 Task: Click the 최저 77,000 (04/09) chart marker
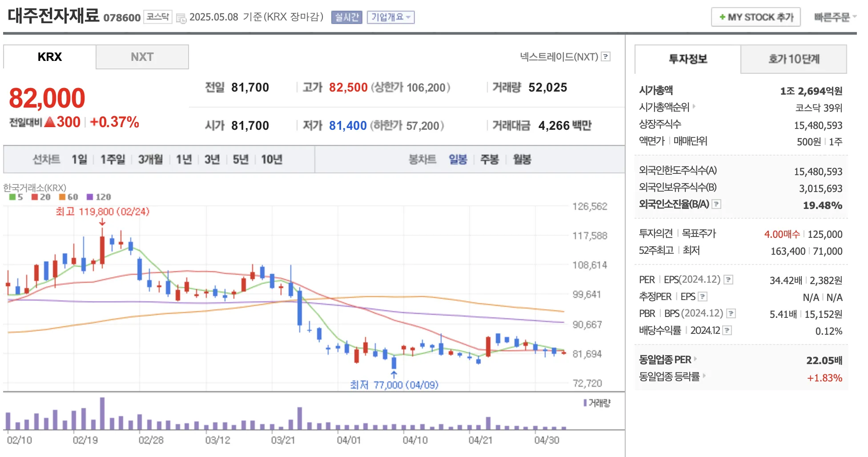(394, 385)
